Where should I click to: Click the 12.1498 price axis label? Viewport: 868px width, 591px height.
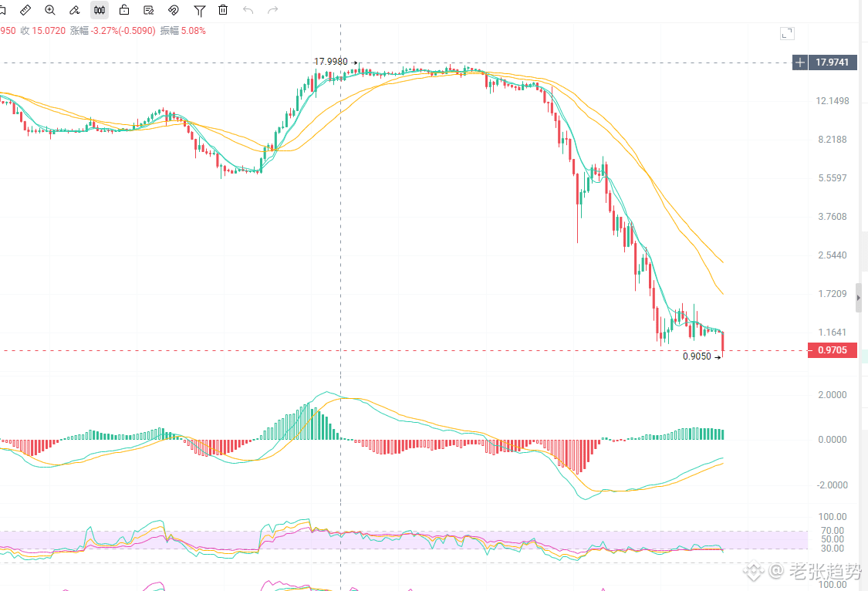[833, 101]
